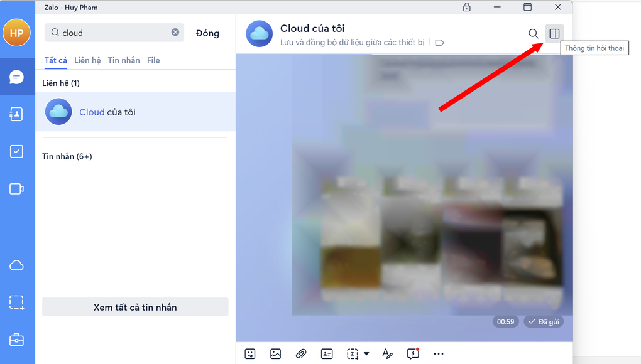Click the Cloud avatar in chat header
This screenshot has width=641, height=364.
pos(259,33)
